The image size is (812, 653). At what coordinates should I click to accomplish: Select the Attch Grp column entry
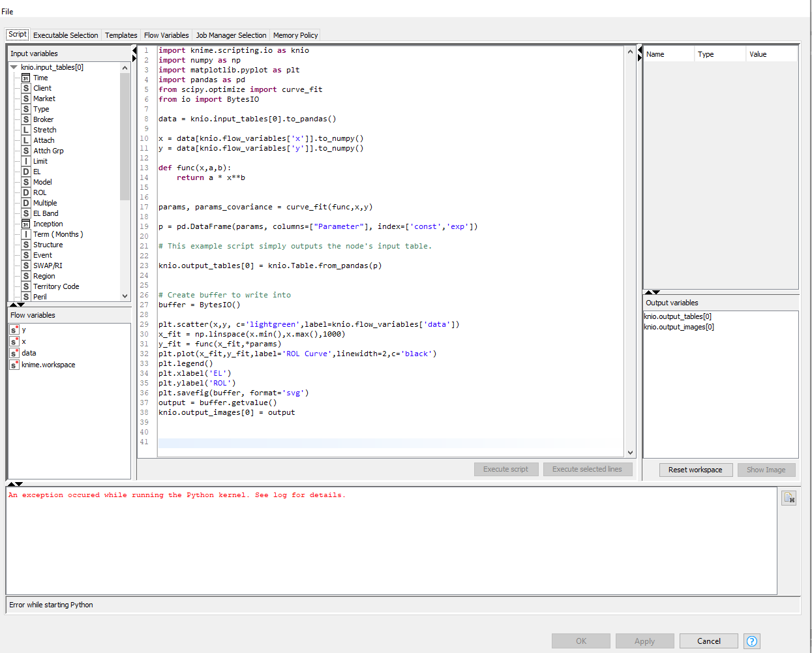(x=48, y=151)
